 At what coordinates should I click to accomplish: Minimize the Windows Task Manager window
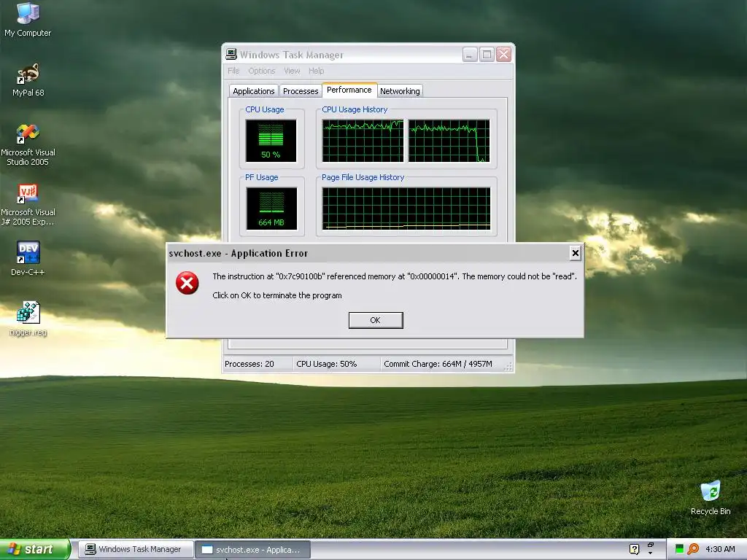pos(470,55)
